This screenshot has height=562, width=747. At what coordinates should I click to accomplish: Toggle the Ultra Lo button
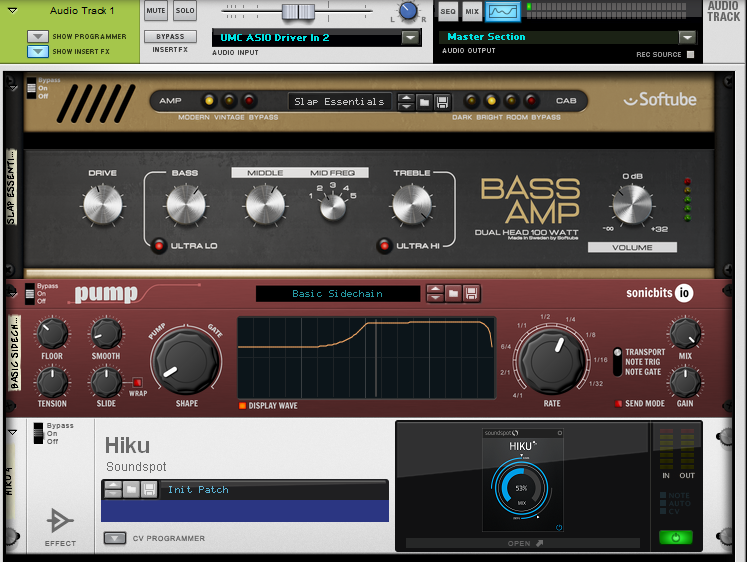[158, 245]
